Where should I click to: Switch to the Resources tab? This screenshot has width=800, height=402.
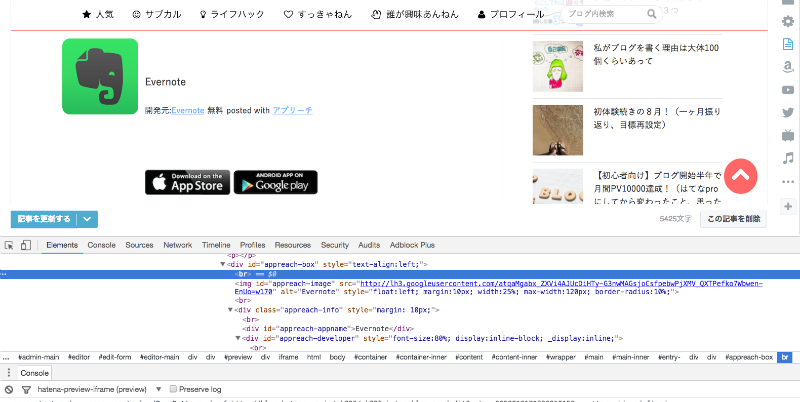pos(293,245)
